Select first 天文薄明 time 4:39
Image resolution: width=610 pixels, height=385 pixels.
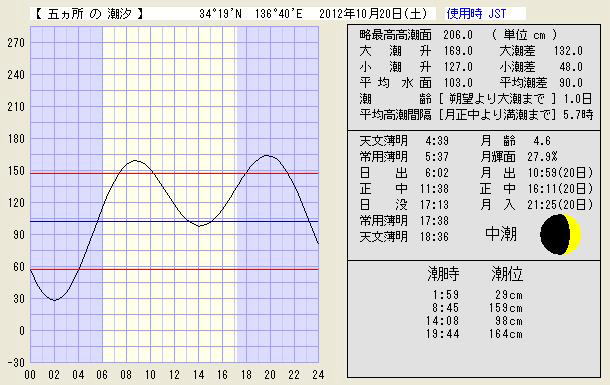tap(437, 140)
